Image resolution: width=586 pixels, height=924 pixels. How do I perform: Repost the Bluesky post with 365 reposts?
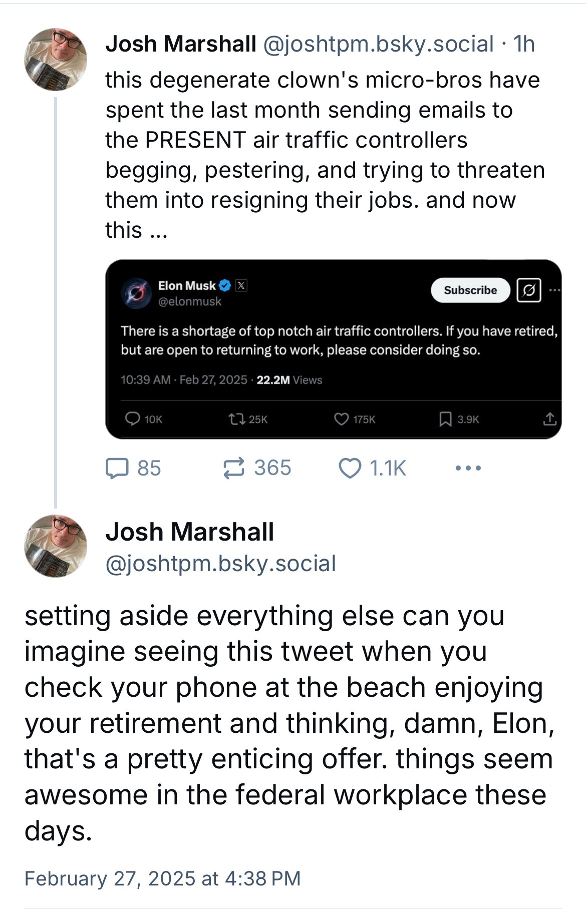pyautogui.click(x=233, y=469)
